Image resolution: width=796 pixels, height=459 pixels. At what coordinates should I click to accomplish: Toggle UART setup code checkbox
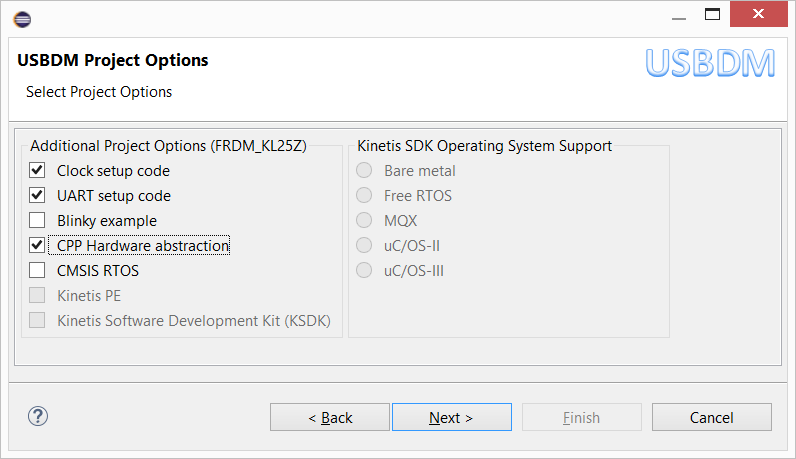[x=38, y=196]
